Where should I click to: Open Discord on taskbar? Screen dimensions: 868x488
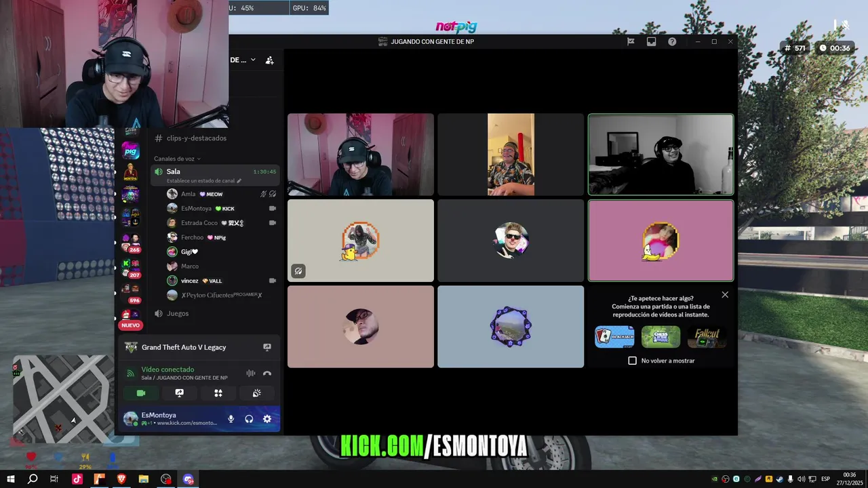click(x=188, y=479)
